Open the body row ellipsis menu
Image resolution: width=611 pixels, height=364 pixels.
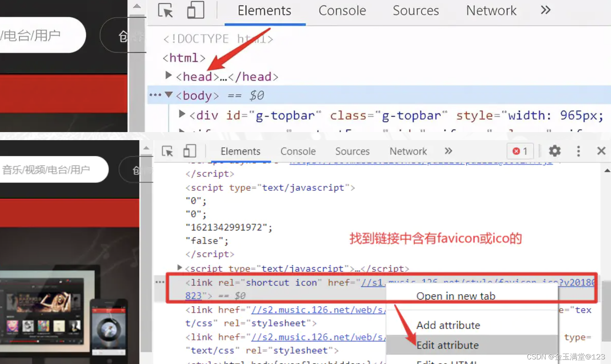[x=155, y=95]
